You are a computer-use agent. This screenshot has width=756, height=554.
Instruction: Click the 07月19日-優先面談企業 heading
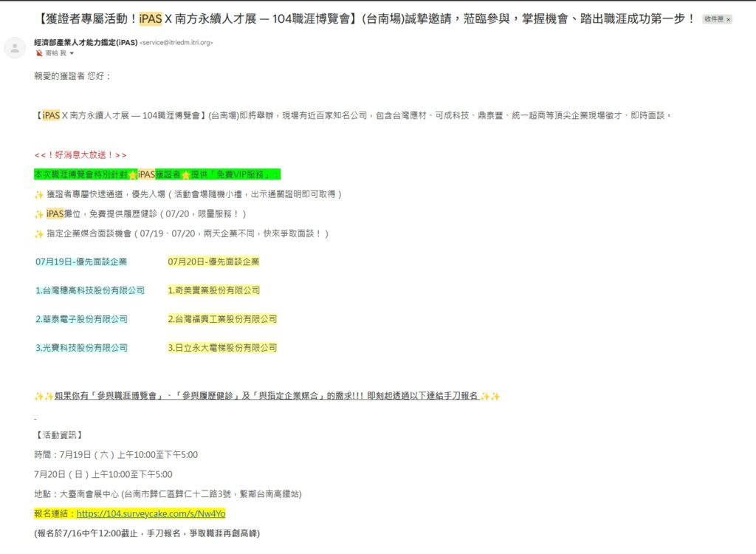tap(81, 261)
